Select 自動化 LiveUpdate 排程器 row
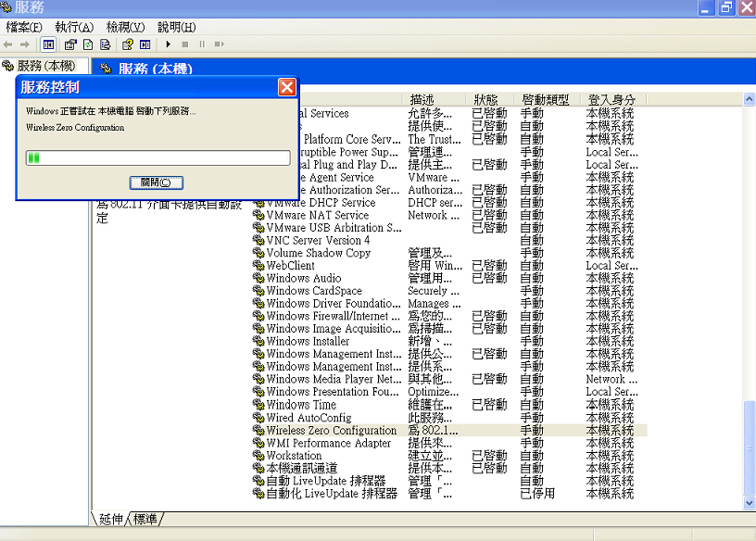The height and width of the screenshot is (541, 756). click(449, 493)
